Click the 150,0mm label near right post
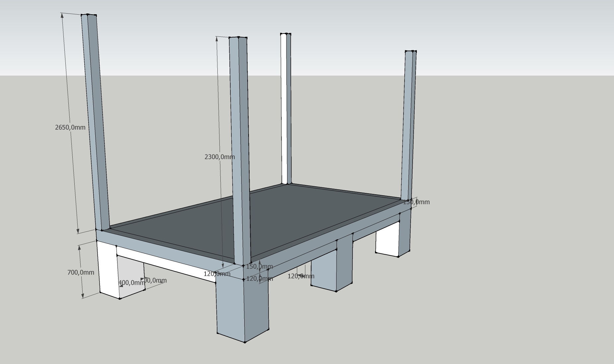This screenshot has width=614, height=364. (417, 202)
